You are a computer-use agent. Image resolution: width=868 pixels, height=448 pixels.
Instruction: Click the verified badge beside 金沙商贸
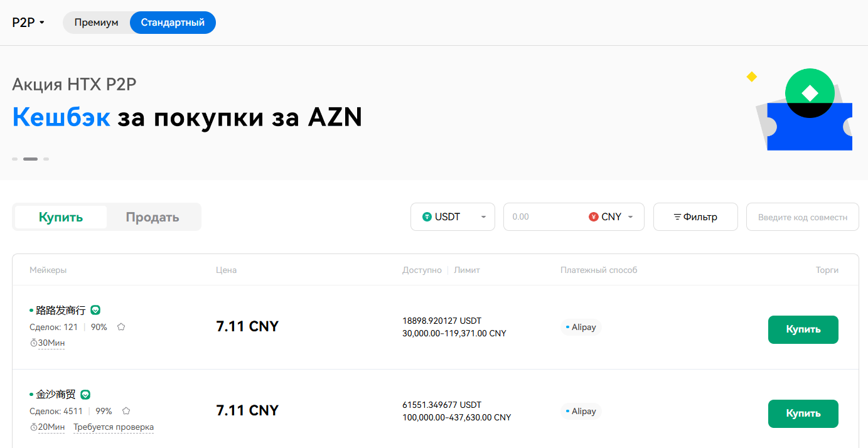pos(86,394)
